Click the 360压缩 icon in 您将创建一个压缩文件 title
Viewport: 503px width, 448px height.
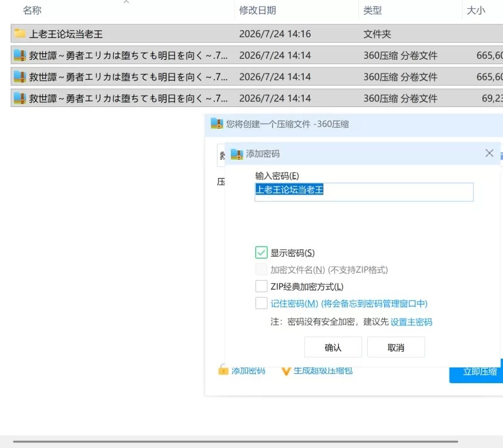click(x=217, y=124)
